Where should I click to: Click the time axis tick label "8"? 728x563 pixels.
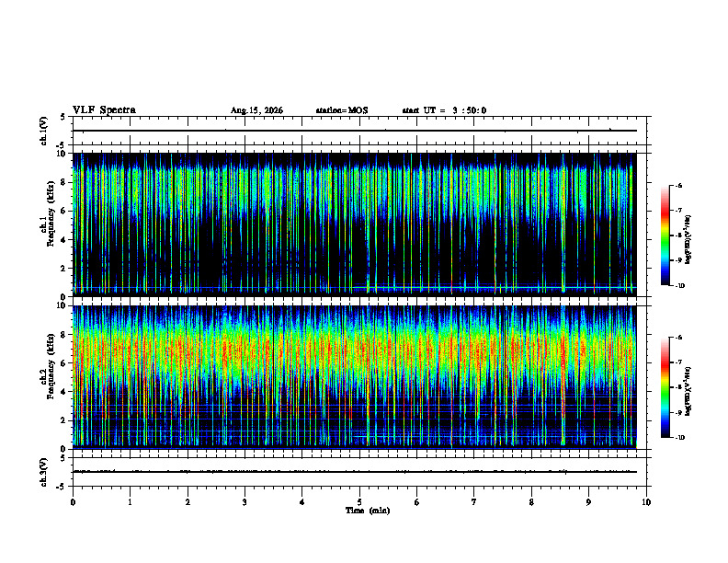(x=531, y=501)
